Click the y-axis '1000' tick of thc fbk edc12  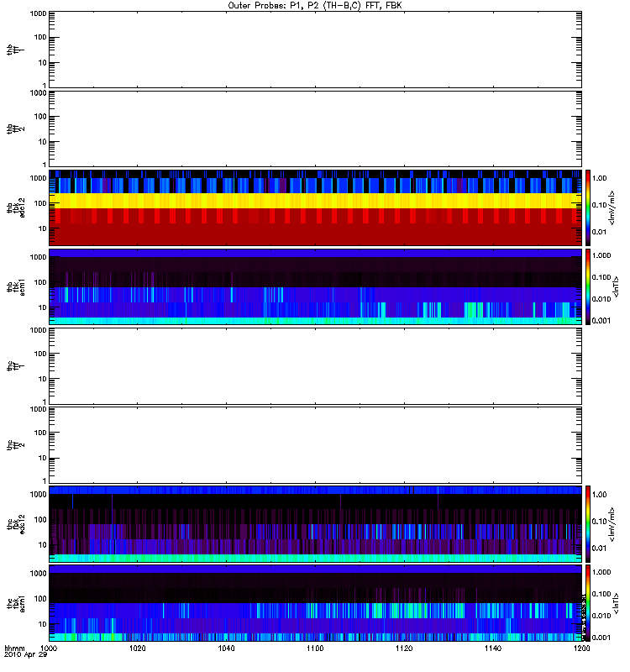pyautogui.click(x=38, y=494)
